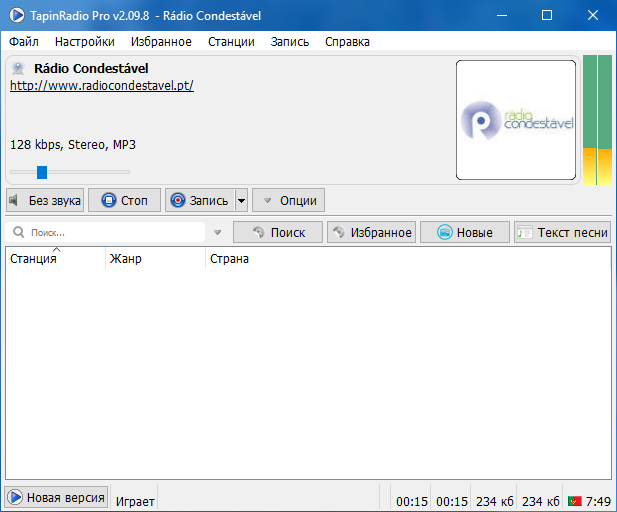Stop playback with the Стоп button

[124, 200]
